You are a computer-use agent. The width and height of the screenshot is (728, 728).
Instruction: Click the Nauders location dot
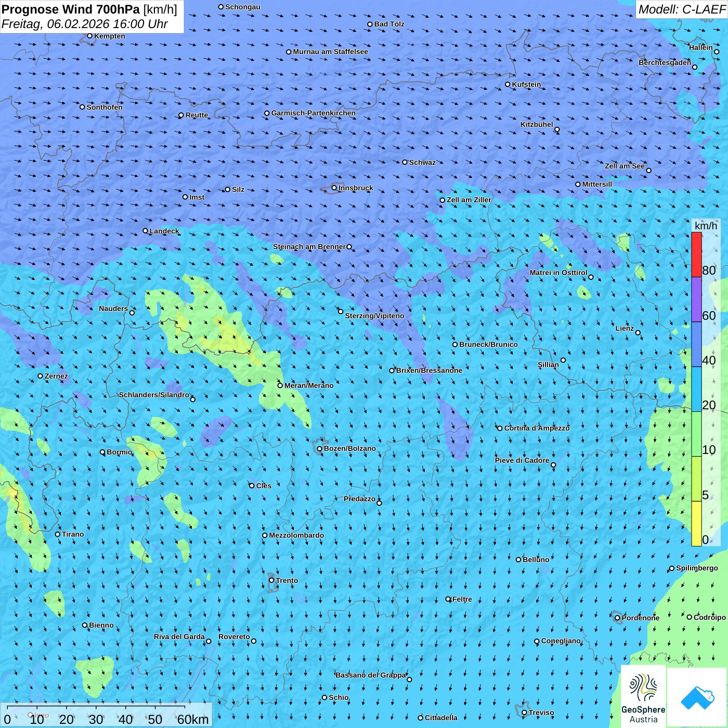[x=132, y=313]
